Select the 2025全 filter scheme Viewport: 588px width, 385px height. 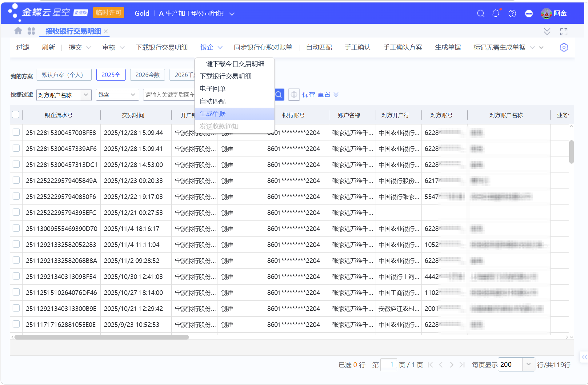(x=111, y=75)
